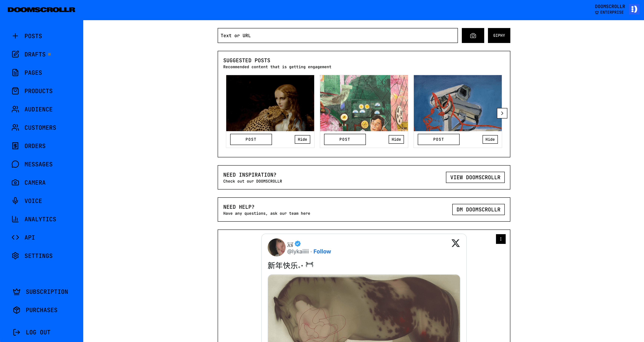The height and width of the screenshot is (342, 644).
Task: Follow @lykaiiiii on the embedded tweet
Action: tap(322, 251)
